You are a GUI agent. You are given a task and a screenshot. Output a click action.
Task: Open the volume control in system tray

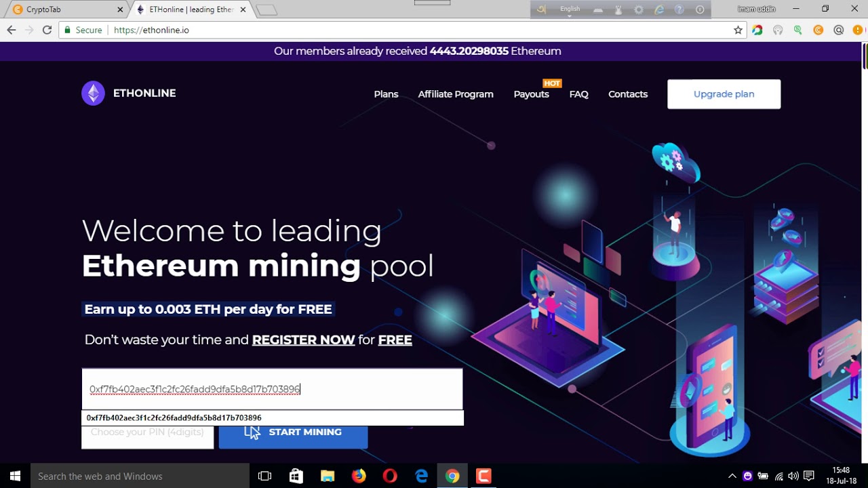point(793,476)
